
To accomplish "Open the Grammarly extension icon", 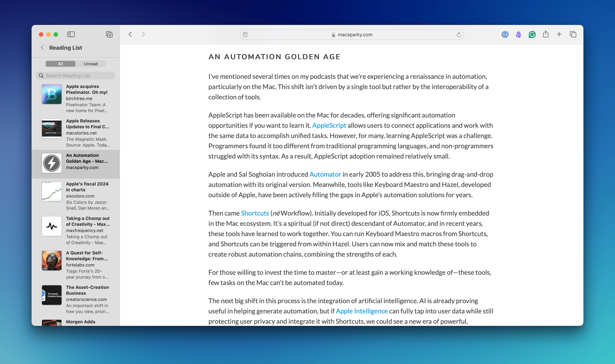I will [x=532, y=34].
